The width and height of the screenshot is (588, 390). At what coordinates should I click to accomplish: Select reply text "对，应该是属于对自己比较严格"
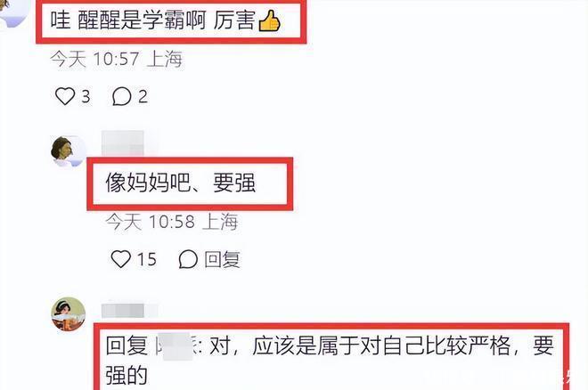tap(360, 345)
